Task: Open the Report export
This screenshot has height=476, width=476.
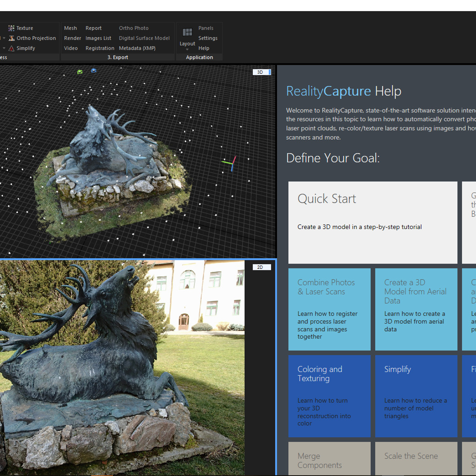Action: click(x=93, y=28)
